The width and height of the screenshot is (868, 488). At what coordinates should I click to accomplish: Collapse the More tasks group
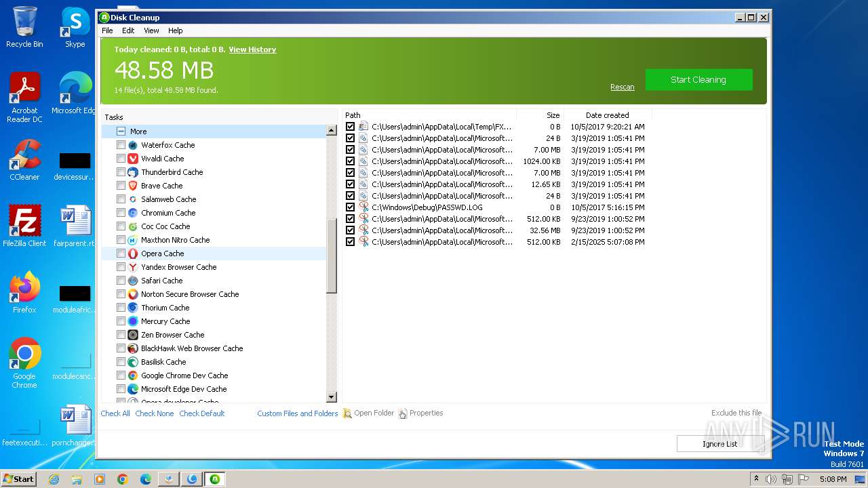[x=121, y=131]
